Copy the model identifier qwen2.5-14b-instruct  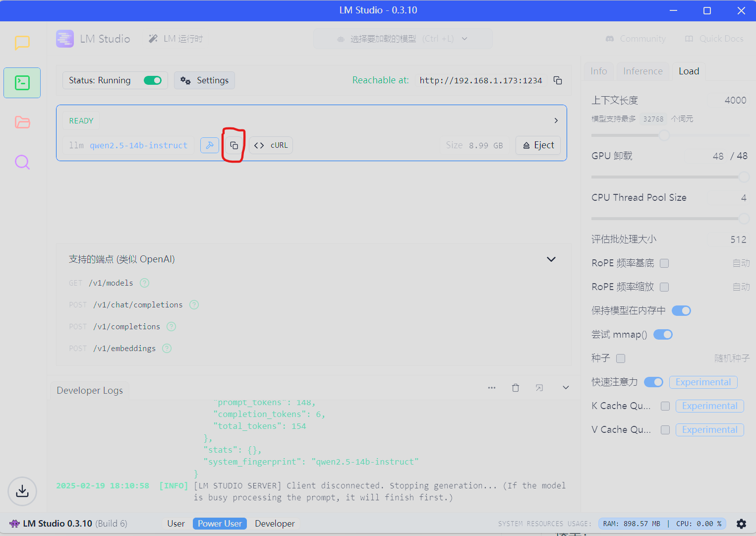tap(234, 145)
